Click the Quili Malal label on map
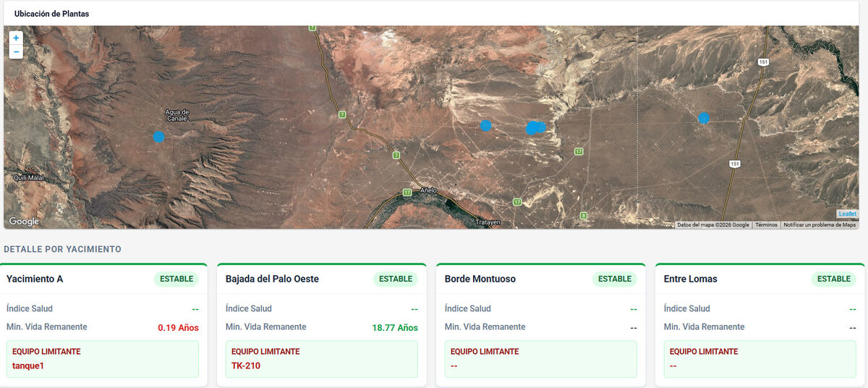Image resolution: width=868 pixels, height=388 pixels. tap(29, 177)
